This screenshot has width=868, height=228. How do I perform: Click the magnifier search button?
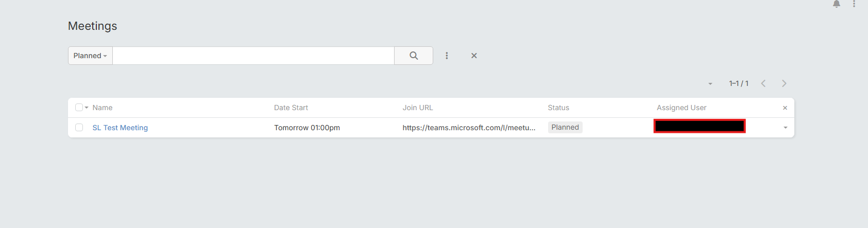click(414, 56)
